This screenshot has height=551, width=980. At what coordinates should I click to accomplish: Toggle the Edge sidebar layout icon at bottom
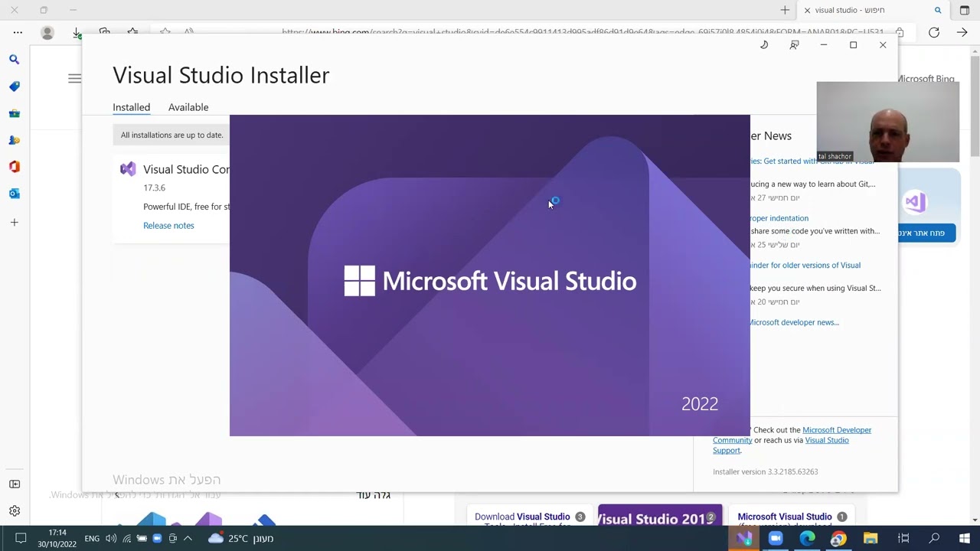(15, 484)
